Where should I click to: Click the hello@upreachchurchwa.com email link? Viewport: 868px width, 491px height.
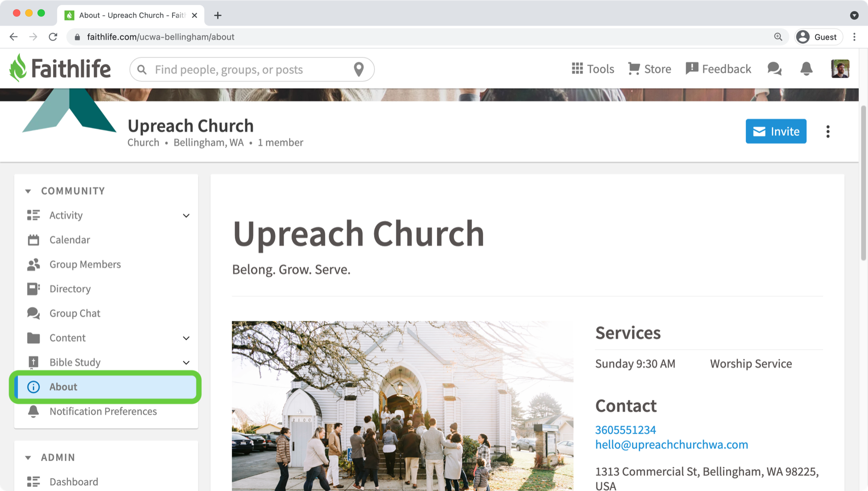[671, 445]
